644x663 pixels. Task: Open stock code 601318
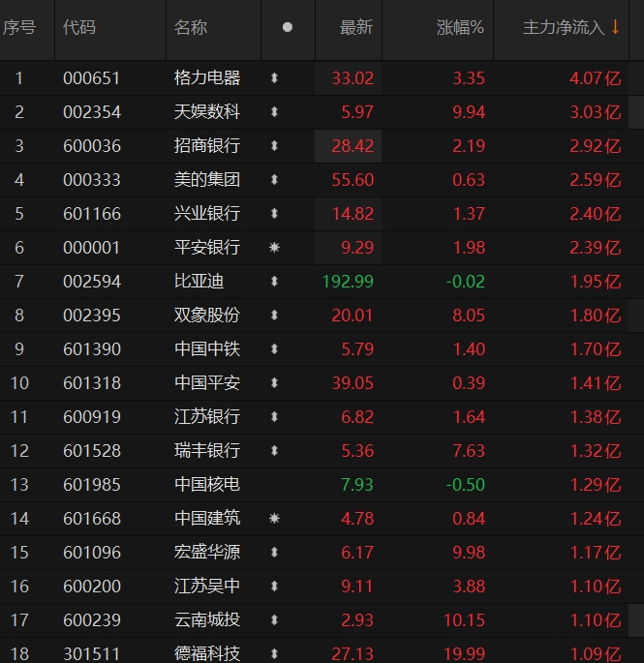tap(92, 383)
